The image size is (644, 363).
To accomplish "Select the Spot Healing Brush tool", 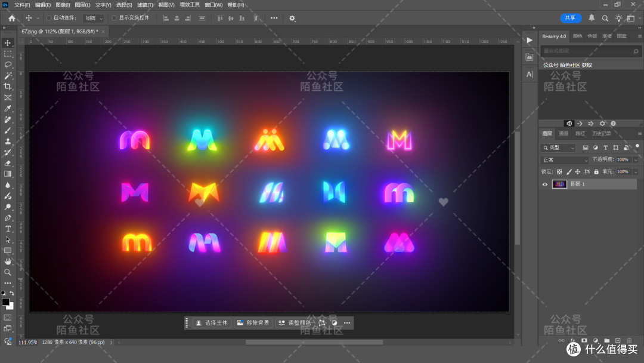I will [8, 119].
